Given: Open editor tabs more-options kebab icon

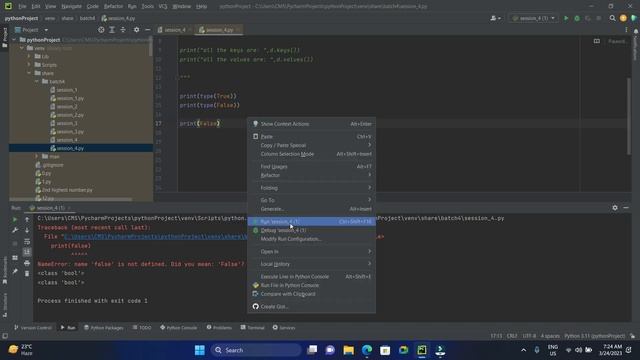Looking at the screenshot, I should pyautogui.click(x=626, y=30).
